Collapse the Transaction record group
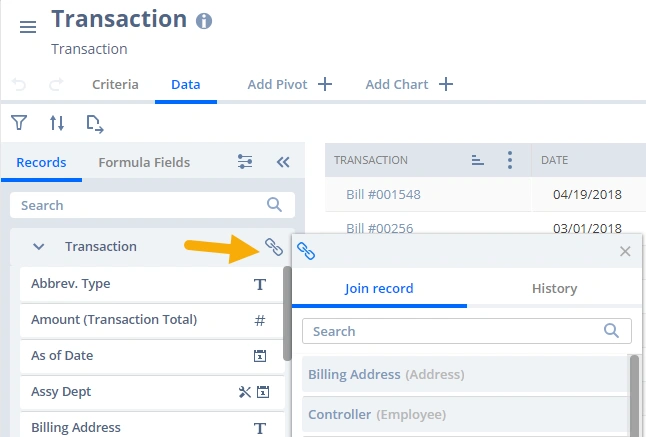The width and height of the screenshot is (646, 437). 39,246
